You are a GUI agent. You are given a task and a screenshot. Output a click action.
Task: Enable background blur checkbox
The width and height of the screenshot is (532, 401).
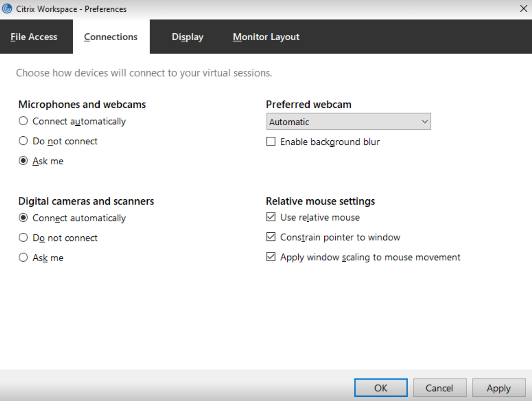point(271,142)
